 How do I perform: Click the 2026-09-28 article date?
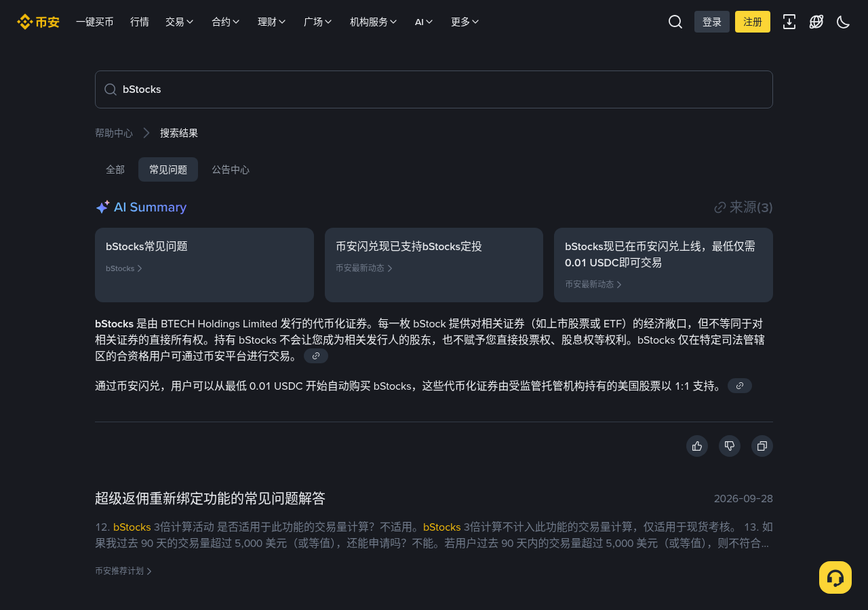pos(743,499)
